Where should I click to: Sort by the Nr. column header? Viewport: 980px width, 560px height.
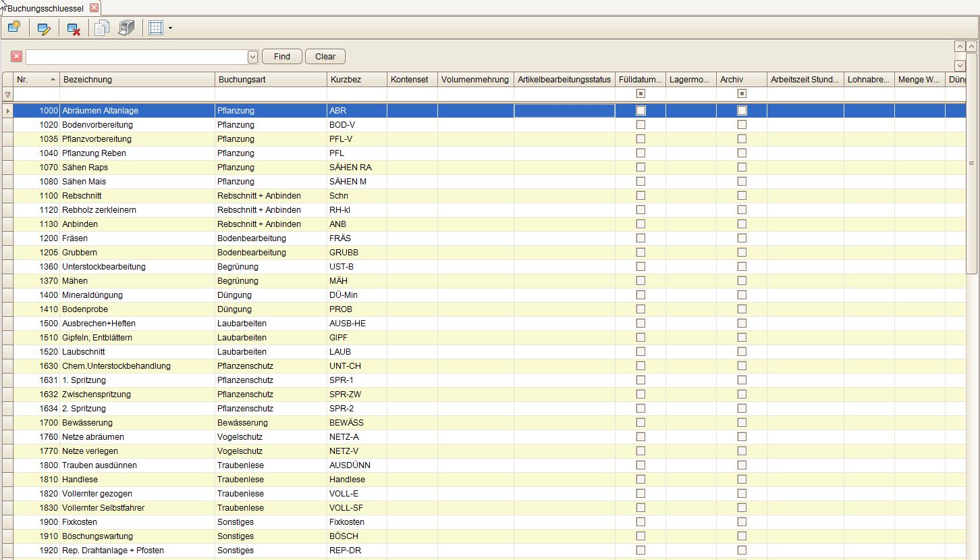pos(36,79)
